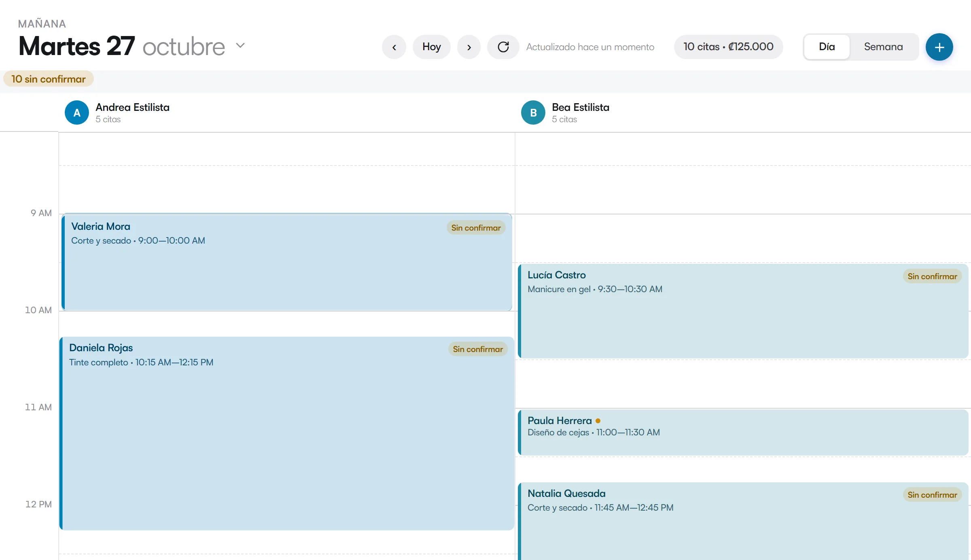
Task: Open Lucía Castro Manicure en gel appointment
Action: click(743, 311)
